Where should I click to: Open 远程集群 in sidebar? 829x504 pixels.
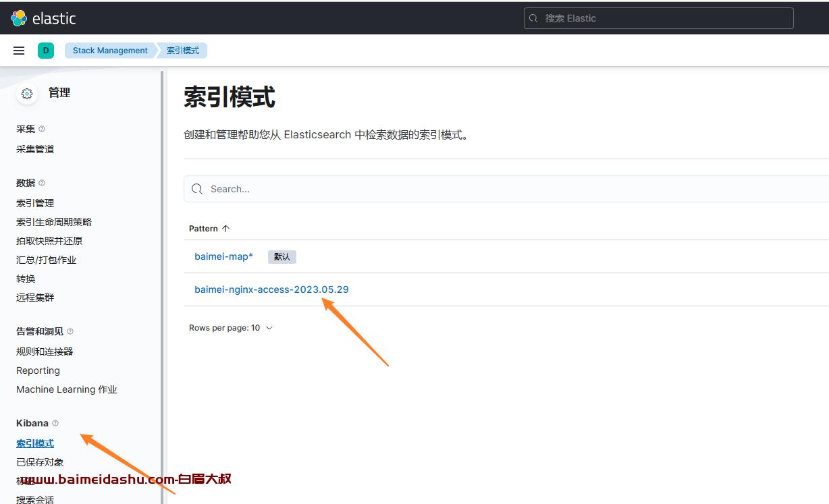(35, 298)
